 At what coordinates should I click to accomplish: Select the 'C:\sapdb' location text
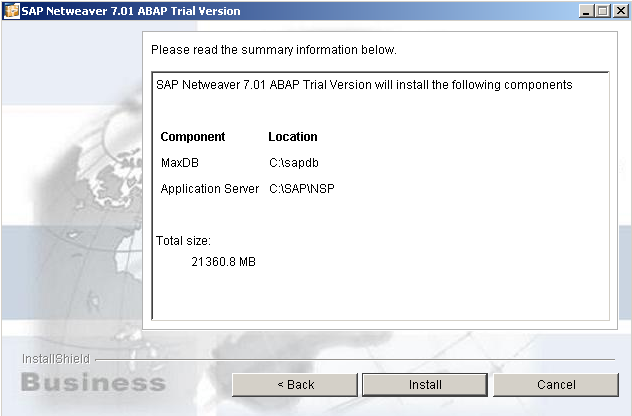pos(294,163)
